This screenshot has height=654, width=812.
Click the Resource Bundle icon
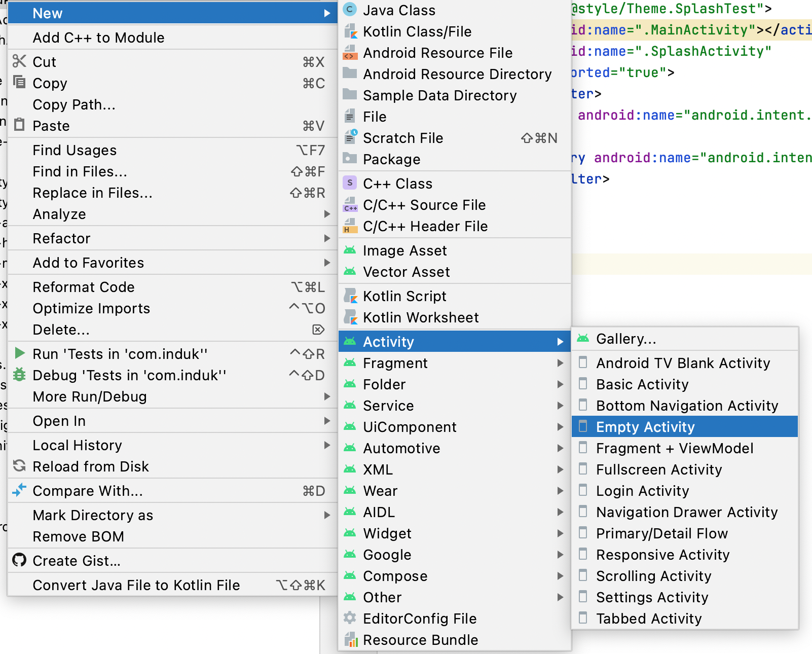350,639
